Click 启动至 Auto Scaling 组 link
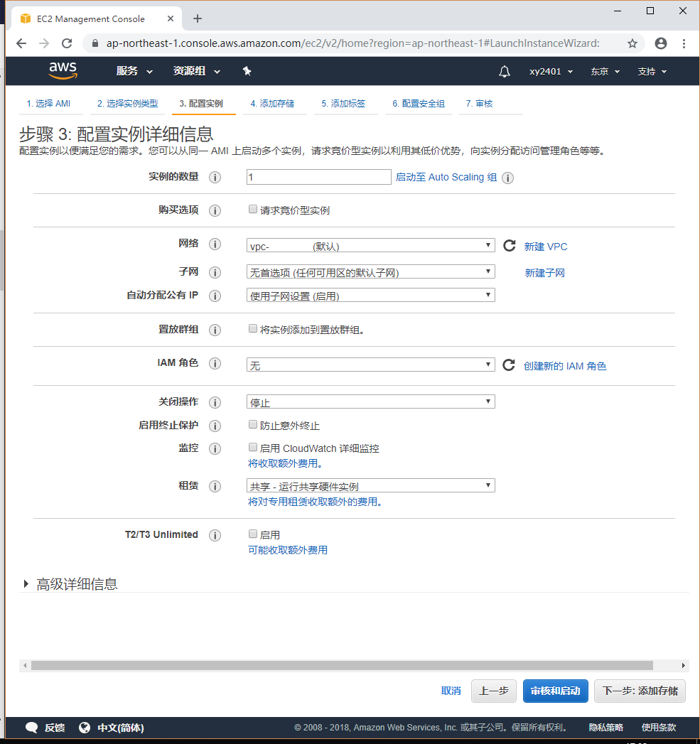The width and height of the screenshot is (700, 744). tap(446, 178)
